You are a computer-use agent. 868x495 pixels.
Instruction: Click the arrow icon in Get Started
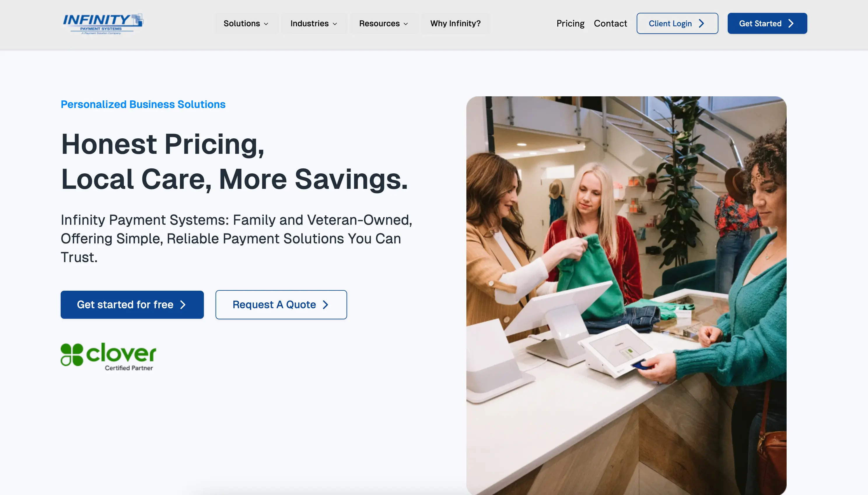coord(791,23)
